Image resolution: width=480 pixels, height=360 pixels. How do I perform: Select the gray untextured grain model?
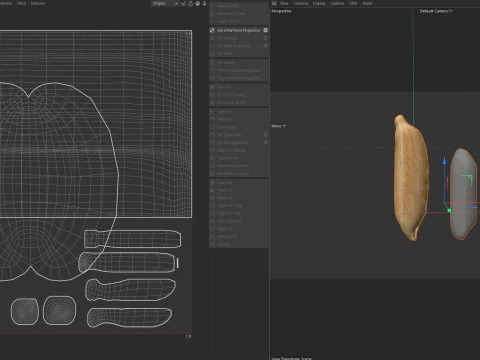463,194
